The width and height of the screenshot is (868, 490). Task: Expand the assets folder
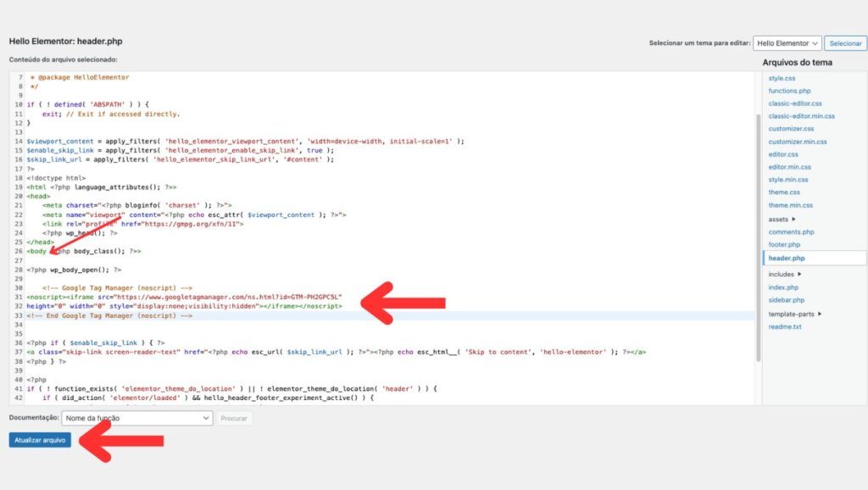tap(782, 220)
